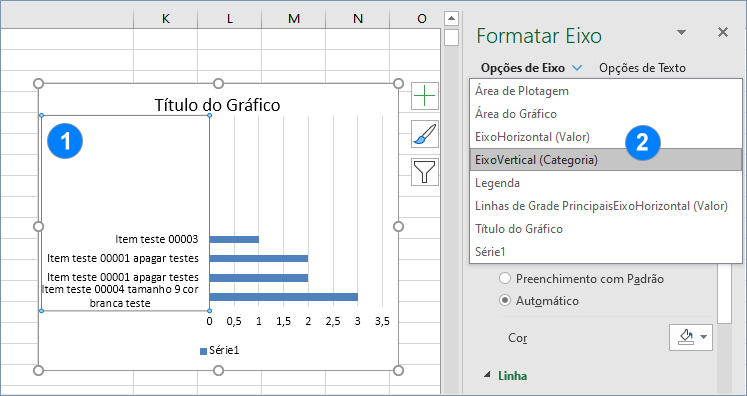Click the 3,5 horizontal axis value
747x396 pixels.
click(382, 322)
